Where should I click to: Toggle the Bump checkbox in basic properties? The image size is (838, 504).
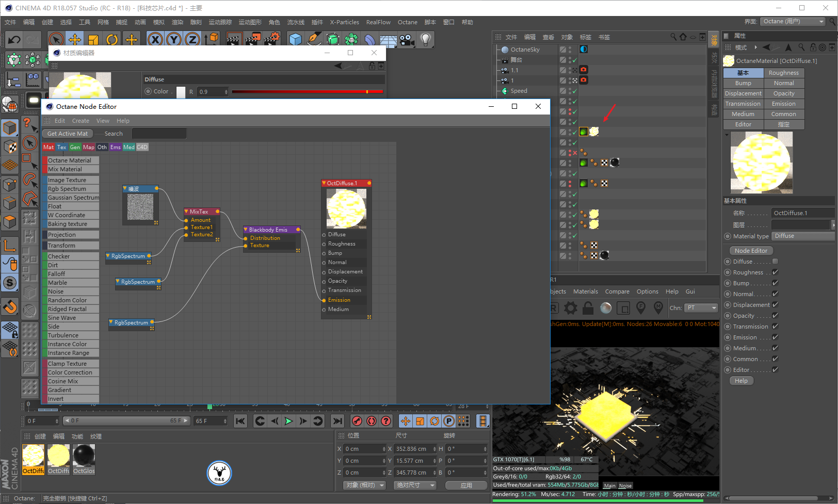[775, 283]
